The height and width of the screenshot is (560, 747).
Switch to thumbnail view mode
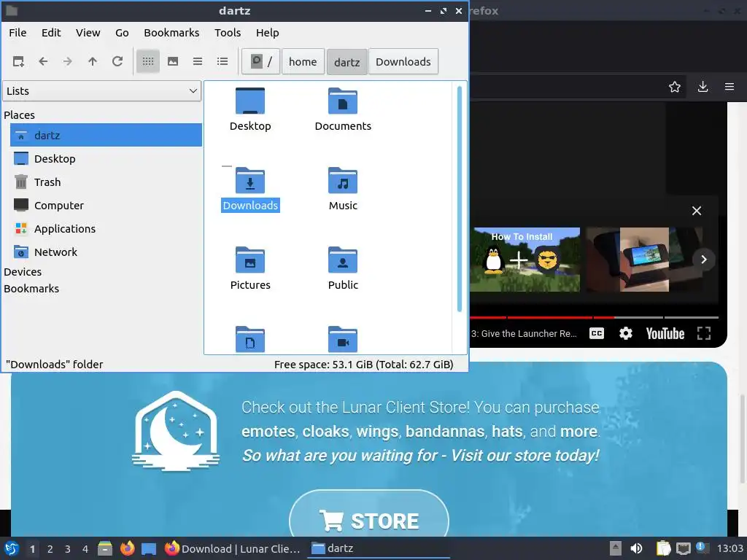tap(173, 61)
